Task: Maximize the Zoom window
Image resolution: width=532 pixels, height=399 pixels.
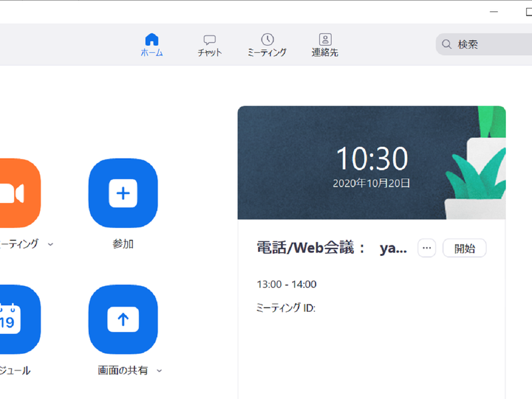Action: pyautogui.click(x=528, y=11)
